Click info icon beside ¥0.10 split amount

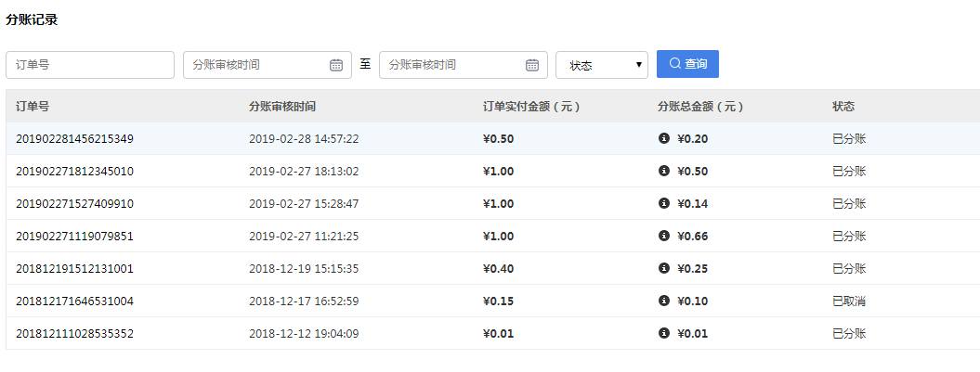pos(663,301)
